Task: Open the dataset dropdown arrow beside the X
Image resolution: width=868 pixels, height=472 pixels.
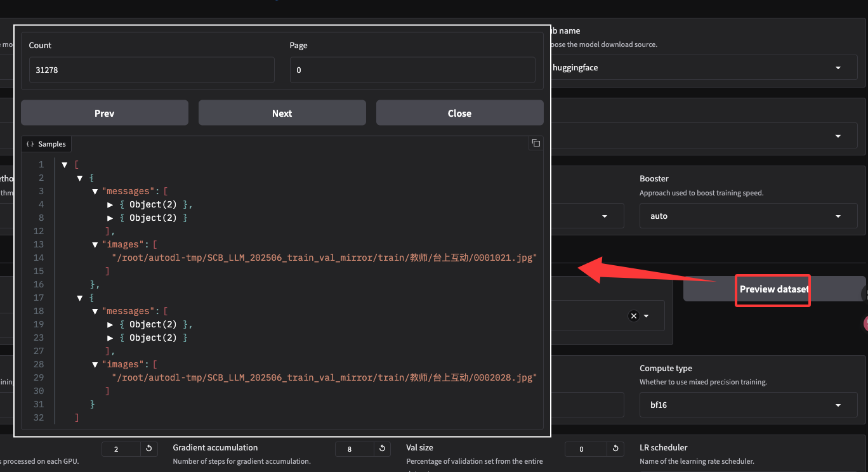Action: [x=647, y=316]
